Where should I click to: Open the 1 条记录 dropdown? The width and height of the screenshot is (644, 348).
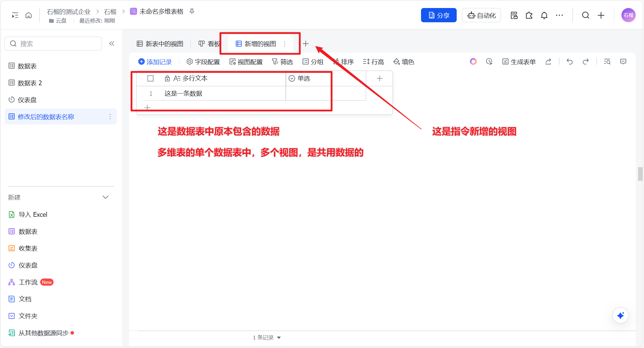click(267, 338)
